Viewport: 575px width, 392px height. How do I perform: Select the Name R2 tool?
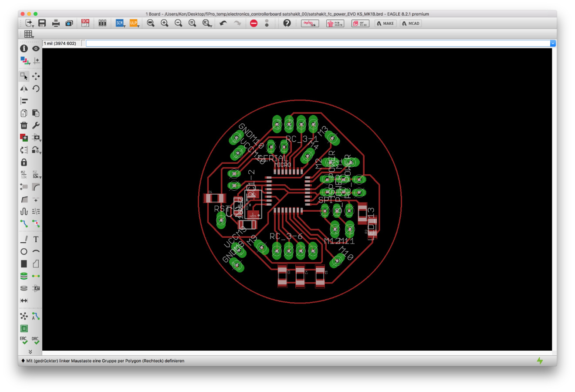point(24,175)
